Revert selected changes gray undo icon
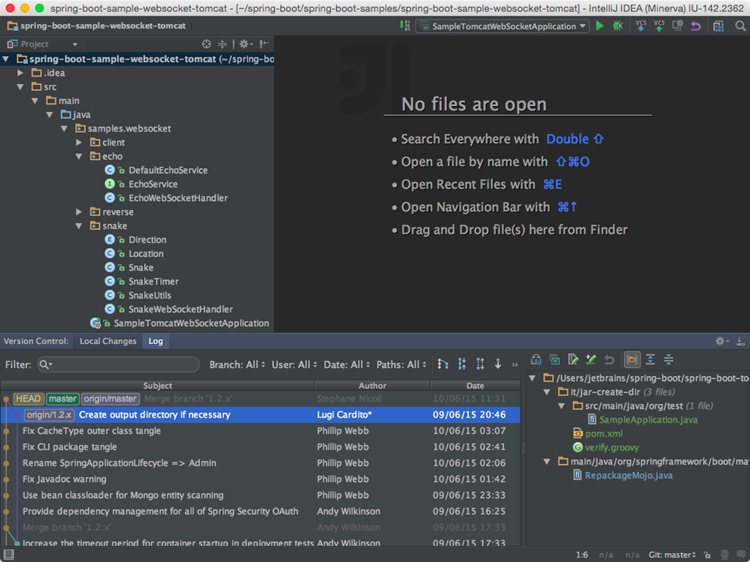This screenshot has width=750, height=562. click(x=609, y=360)
